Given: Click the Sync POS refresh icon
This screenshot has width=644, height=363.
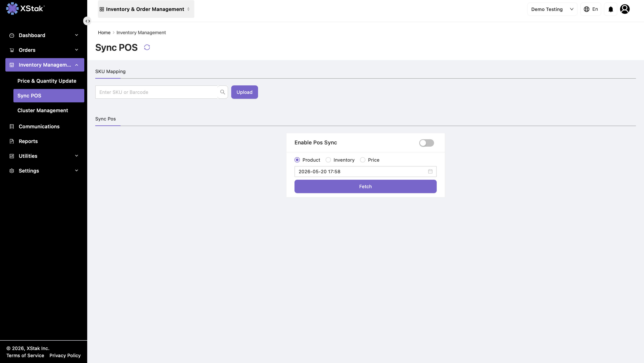Looking at the screenshot, I should point(147,47).
